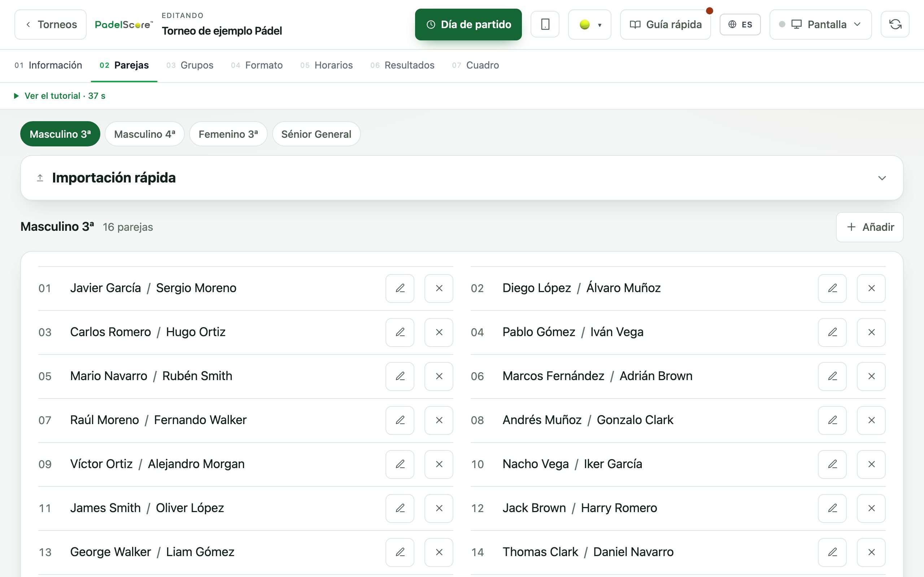Image resolution: width=924 pixels, height=577 pixels.
Task: Remove pair 04 Pablo Gómez / Iván Vega
Action: (x=871, y=332)
